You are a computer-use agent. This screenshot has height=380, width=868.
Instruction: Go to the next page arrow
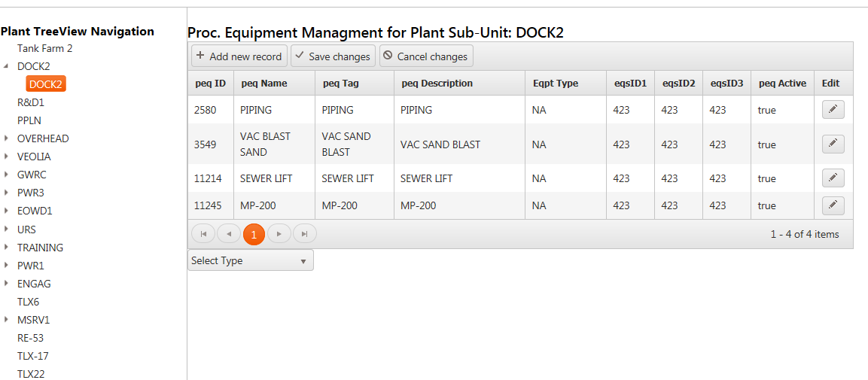click(x=279, y=234)
